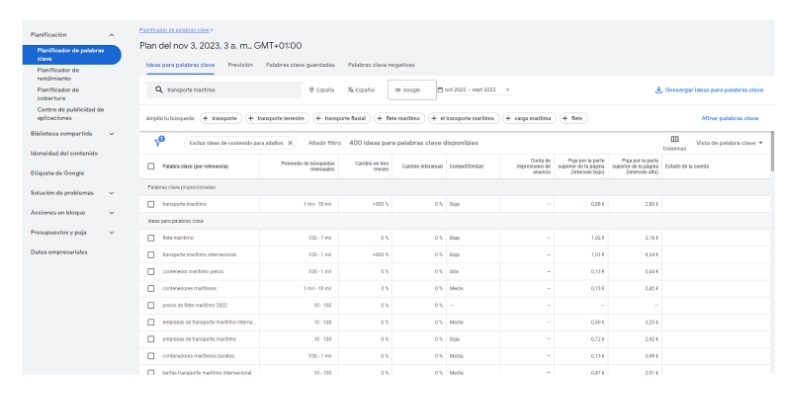The width and height of the screenshot is (797, 400).
Task: Open the 'Vista de palabra clave' dropdown
Action: pos(729,143)
